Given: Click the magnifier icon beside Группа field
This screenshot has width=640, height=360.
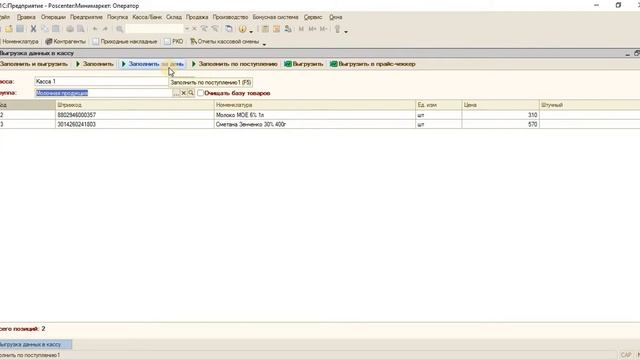Looking at the screenshot, I should (x=191, y=93).
